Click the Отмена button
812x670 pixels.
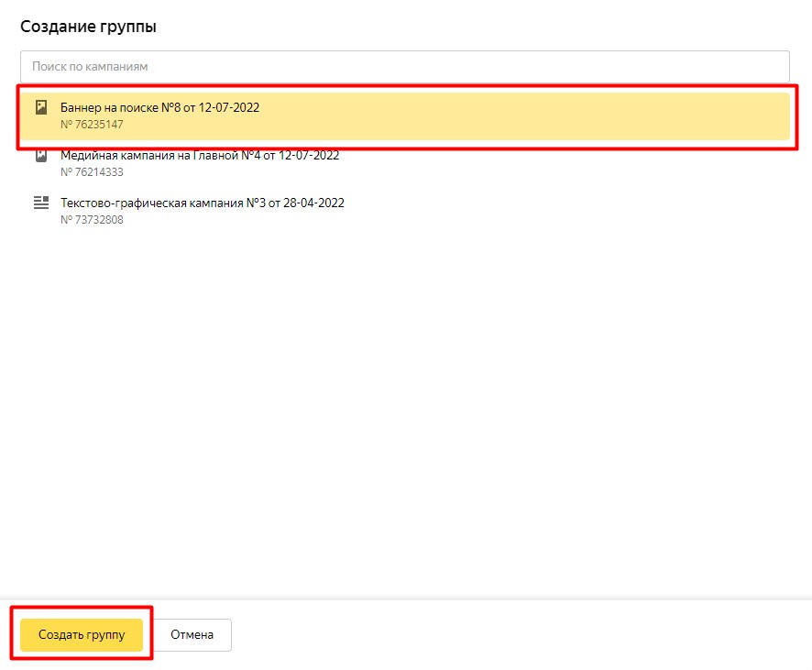[x=192, y=635]
